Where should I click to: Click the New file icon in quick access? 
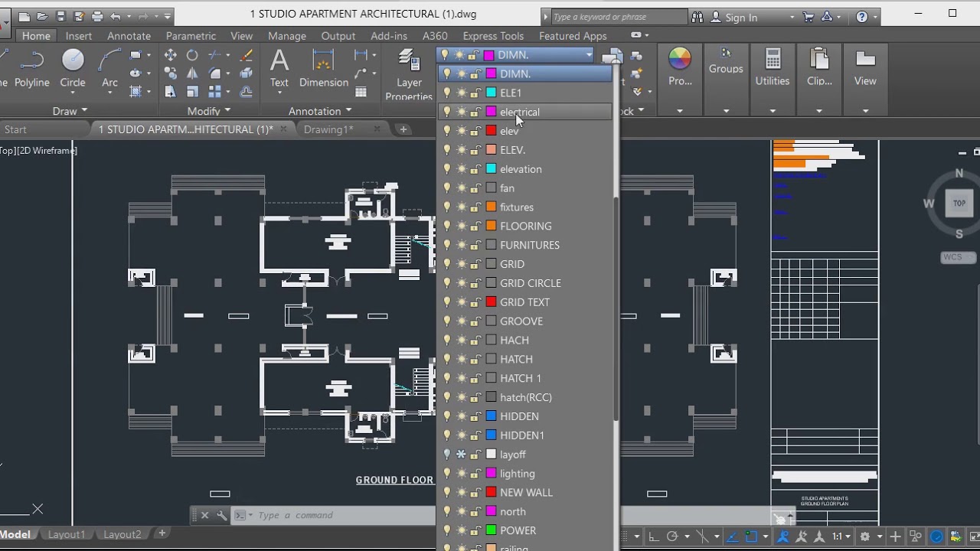(x=24, y=16)
